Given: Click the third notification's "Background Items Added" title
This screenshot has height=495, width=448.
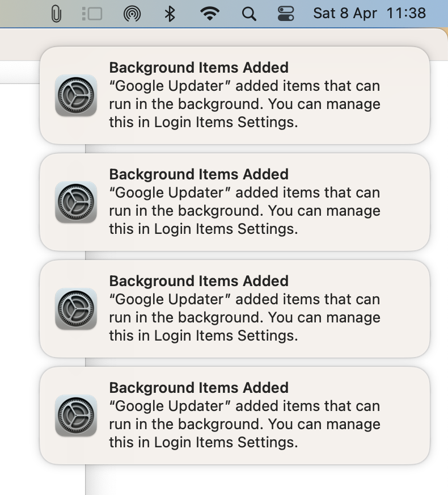Looking at the screenshot, I should 198,281.
